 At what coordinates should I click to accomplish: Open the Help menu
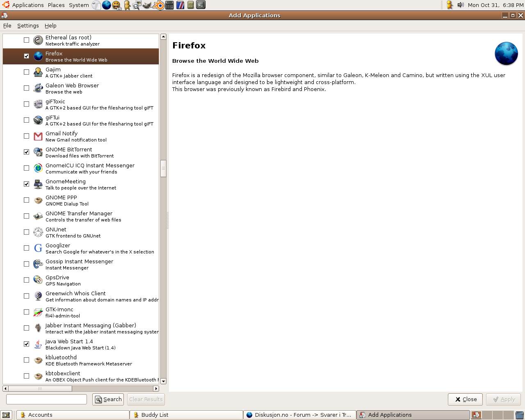point(50,25)
